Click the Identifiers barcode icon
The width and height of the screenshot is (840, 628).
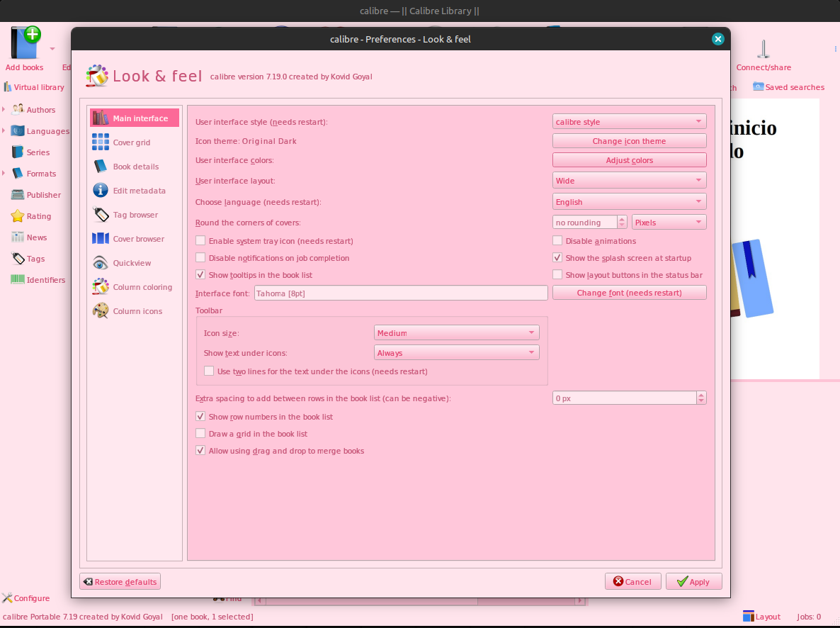coord(18,279)
